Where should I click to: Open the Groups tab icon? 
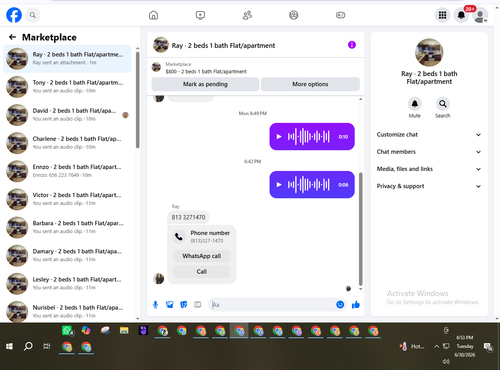(294, 15)
